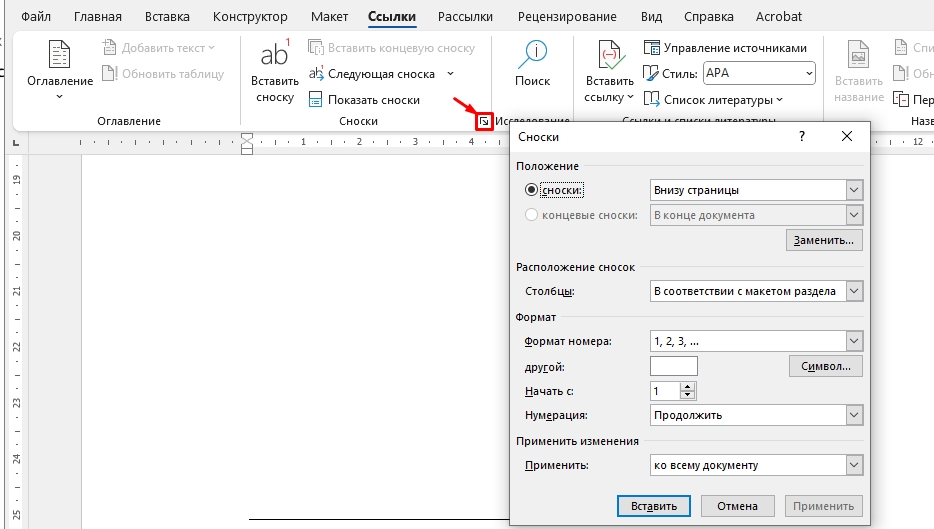Click the другой custom mark field
Viewport: 934px width, 529px height.
click(x=674, y=366)
